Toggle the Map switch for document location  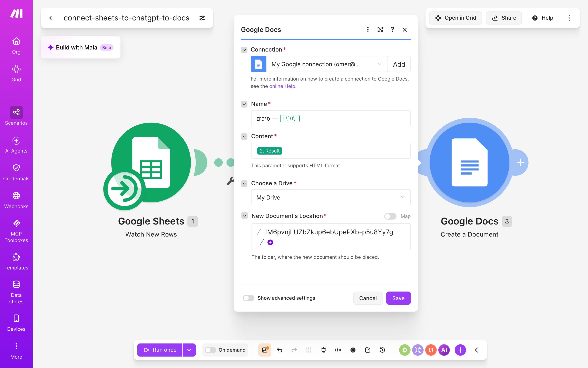coord(390,216)
